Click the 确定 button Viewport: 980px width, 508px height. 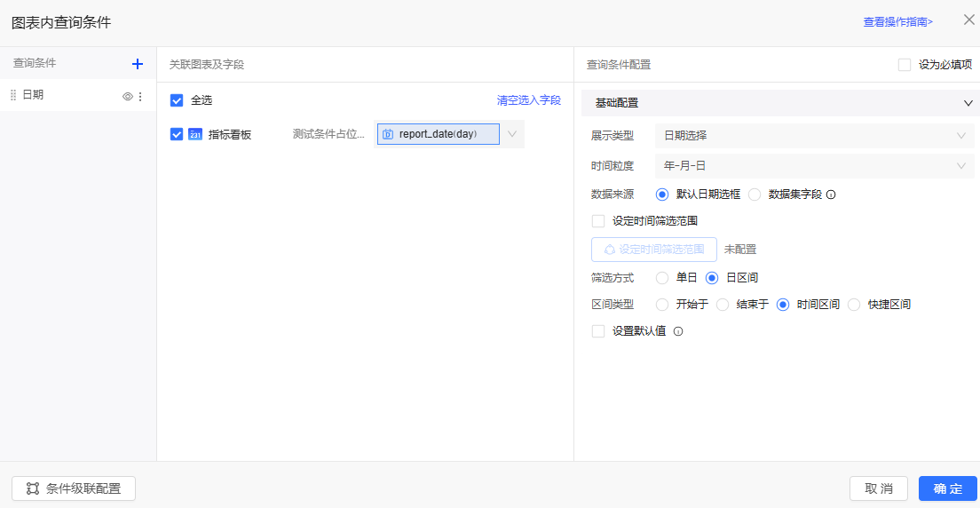pyautogui.click(x=947, y=488)
